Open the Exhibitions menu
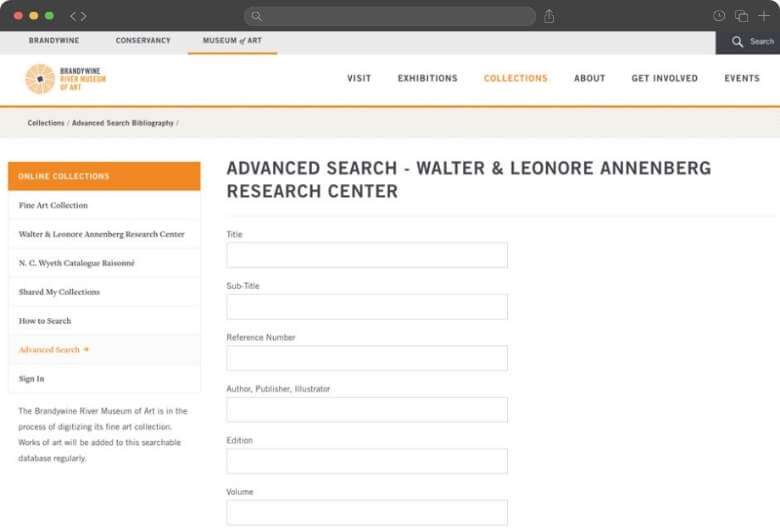The height and width of the screenshot is (530, 780). click(427, 78)
